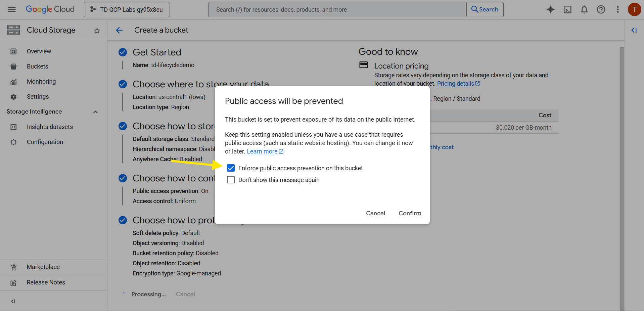Check Don't show this message again
The height and width of the screenshot is (311, 644).
tap(231, 180)
